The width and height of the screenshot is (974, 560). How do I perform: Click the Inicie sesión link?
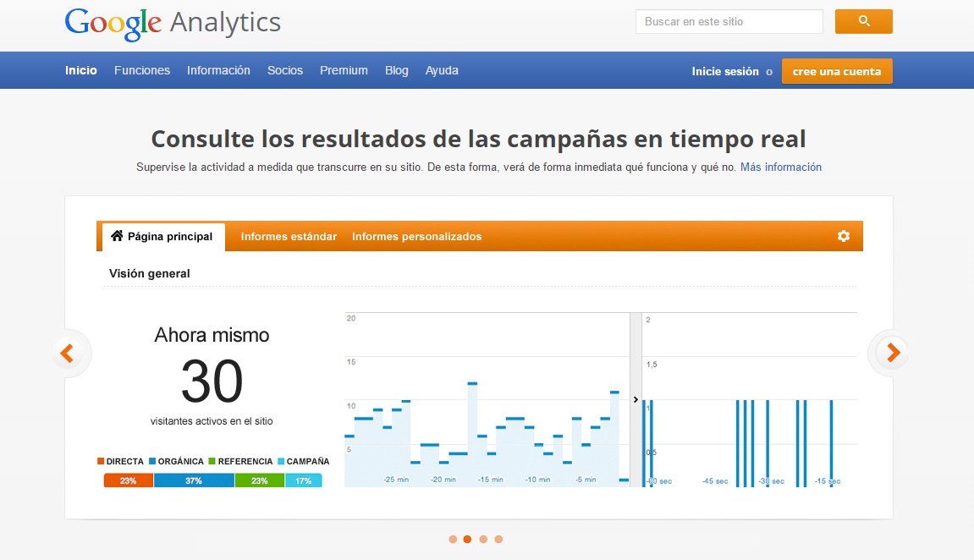tap(724, 72)
